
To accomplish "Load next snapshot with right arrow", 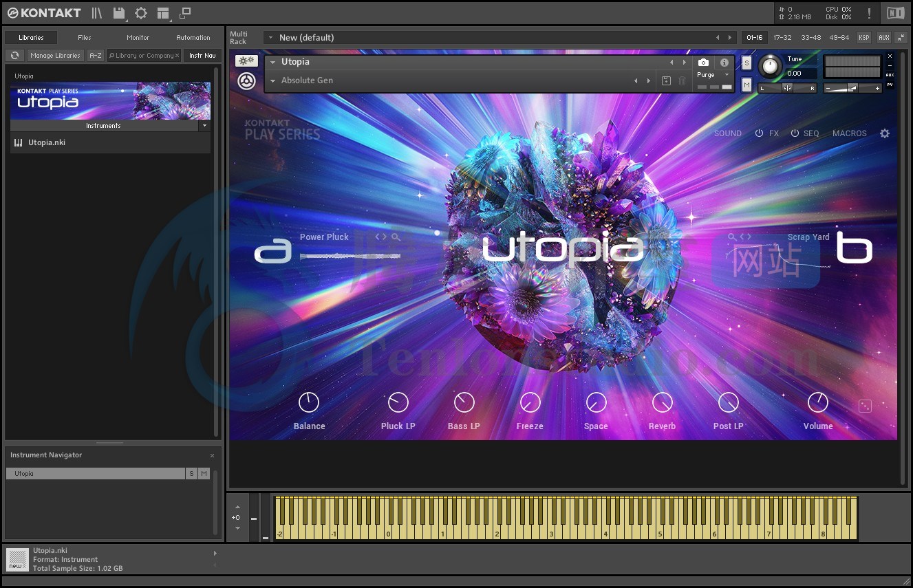I will (648, 81).
